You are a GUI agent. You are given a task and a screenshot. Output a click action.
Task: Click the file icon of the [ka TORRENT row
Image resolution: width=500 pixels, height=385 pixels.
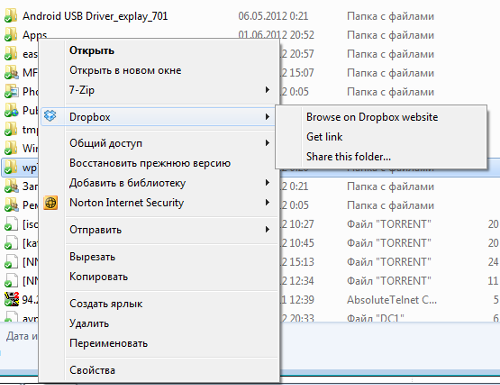[x=10, y=243]
